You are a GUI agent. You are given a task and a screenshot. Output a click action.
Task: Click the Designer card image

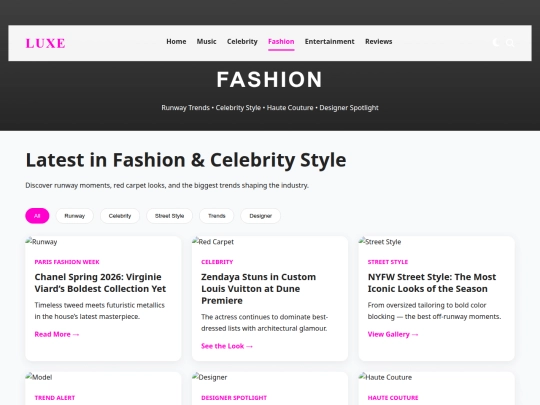[210, 377]
